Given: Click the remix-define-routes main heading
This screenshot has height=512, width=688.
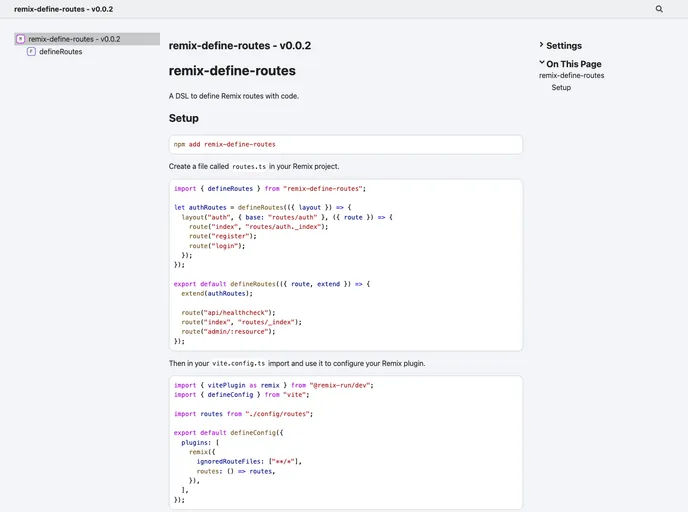Looking at the screenshot, I should coord(232,71).
